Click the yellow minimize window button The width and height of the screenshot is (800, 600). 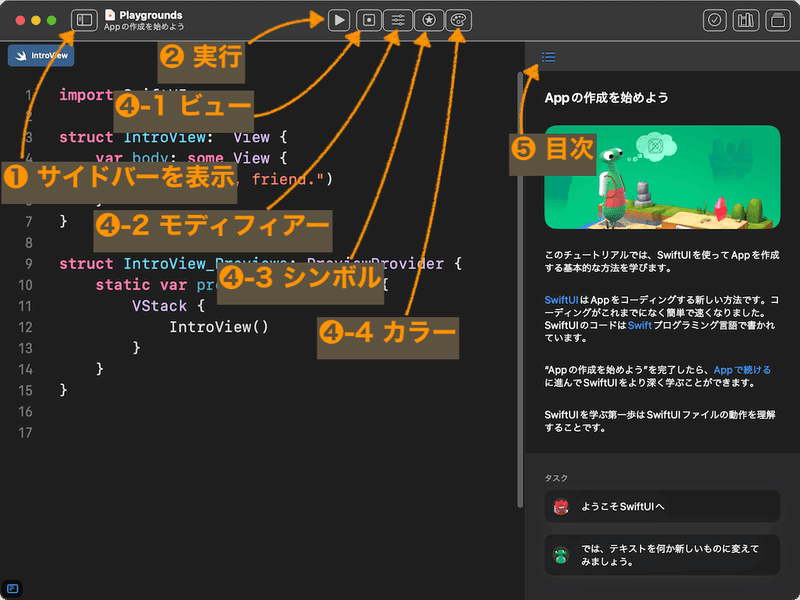tap(36, 20)
